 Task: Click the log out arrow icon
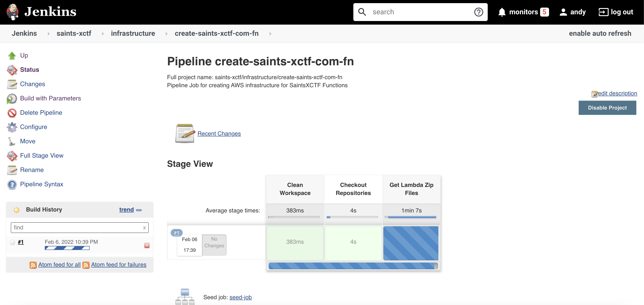[x=603, y=12]
